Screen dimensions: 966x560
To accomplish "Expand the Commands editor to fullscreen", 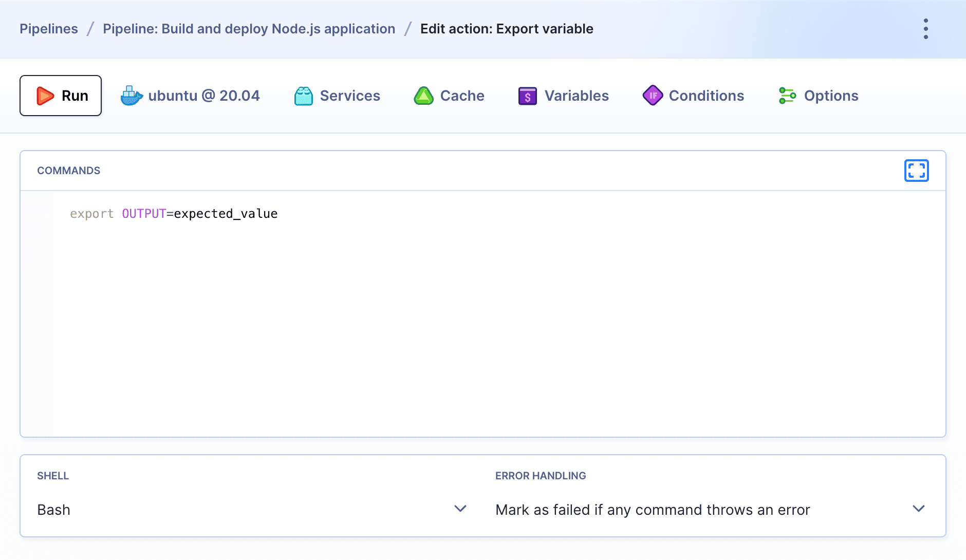I will pos(916,171).
